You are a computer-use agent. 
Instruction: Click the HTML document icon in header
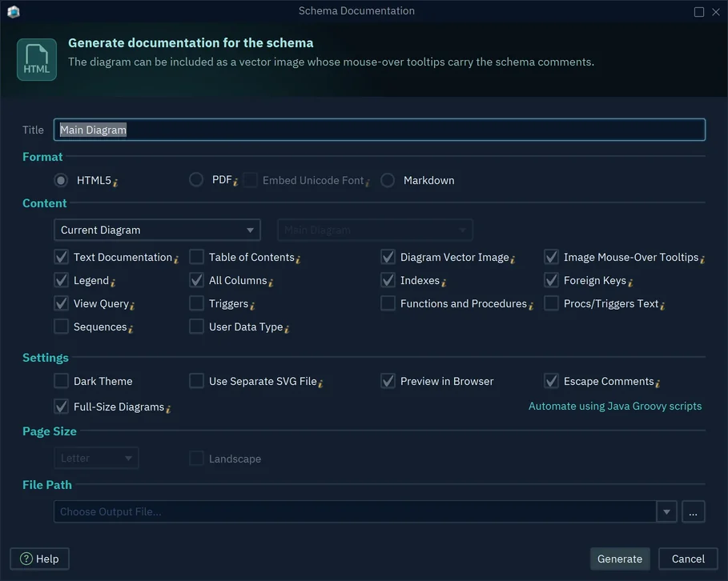tap(37, 59)
